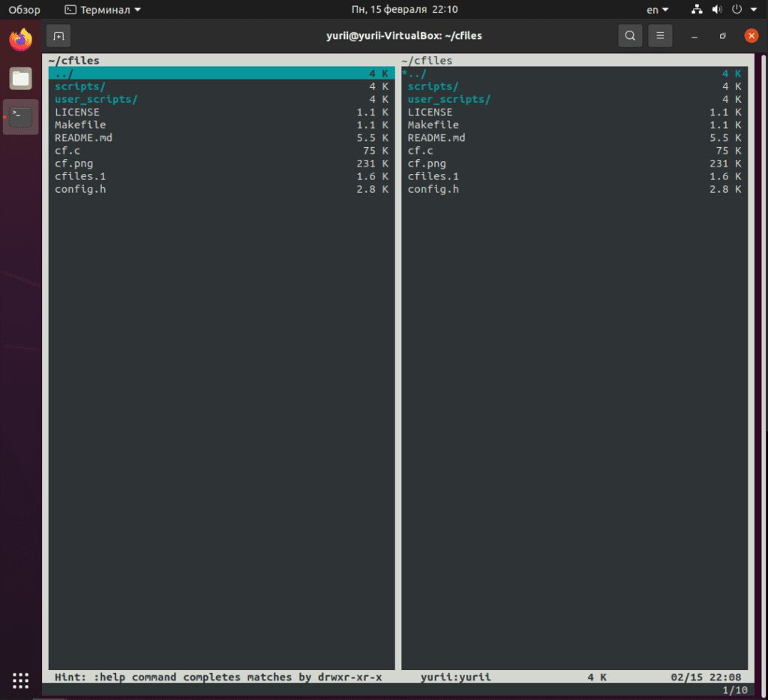Open the clock date menu
This screenshot has width=768, height=700.
pos(404,10)
